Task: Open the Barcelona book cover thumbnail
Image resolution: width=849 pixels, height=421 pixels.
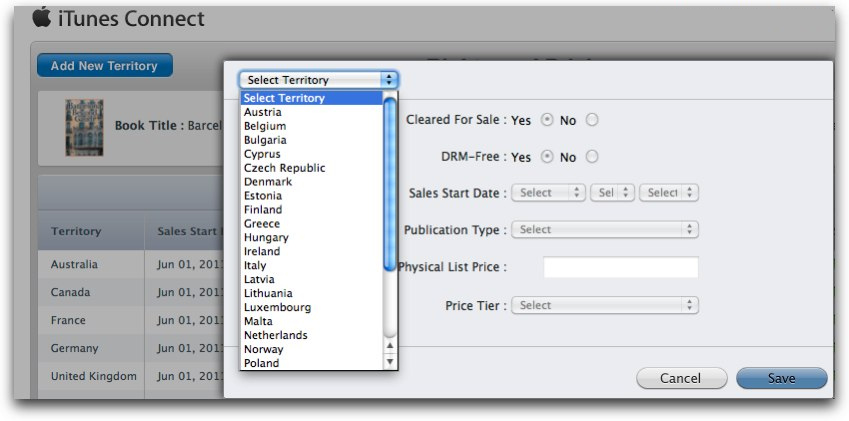Action: (x=84, y=128)
